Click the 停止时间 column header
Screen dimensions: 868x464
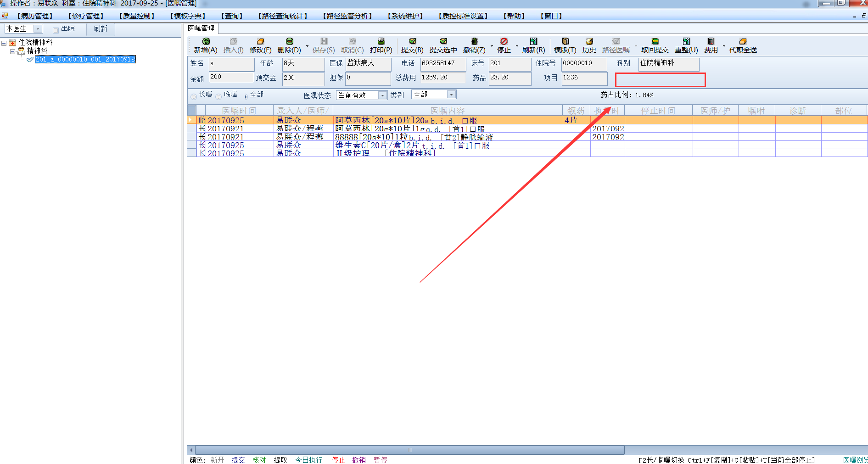pyautogui.click(x=658, y=111)
